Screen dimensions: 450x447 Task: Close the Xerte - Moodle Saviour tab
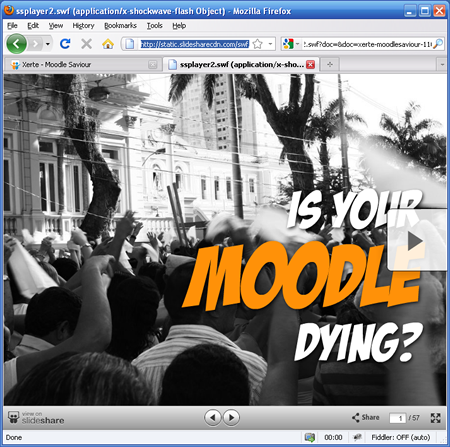coord(152,65)
